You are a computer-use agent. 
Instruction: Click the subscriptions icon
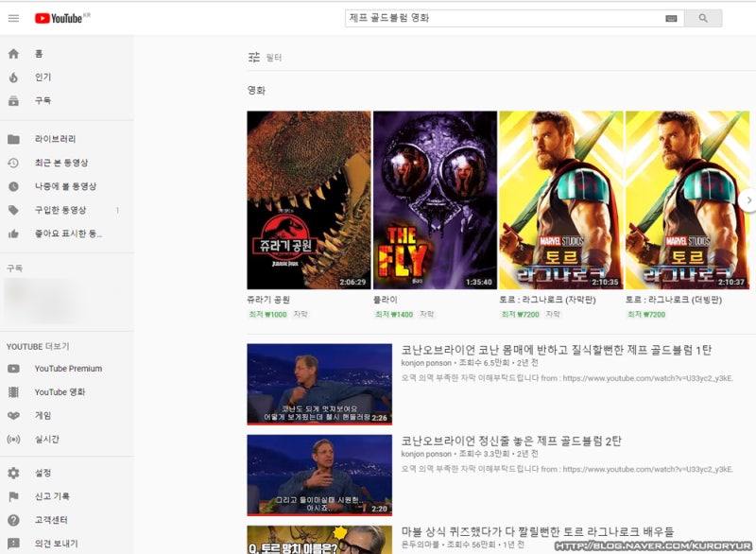point(13,101)
